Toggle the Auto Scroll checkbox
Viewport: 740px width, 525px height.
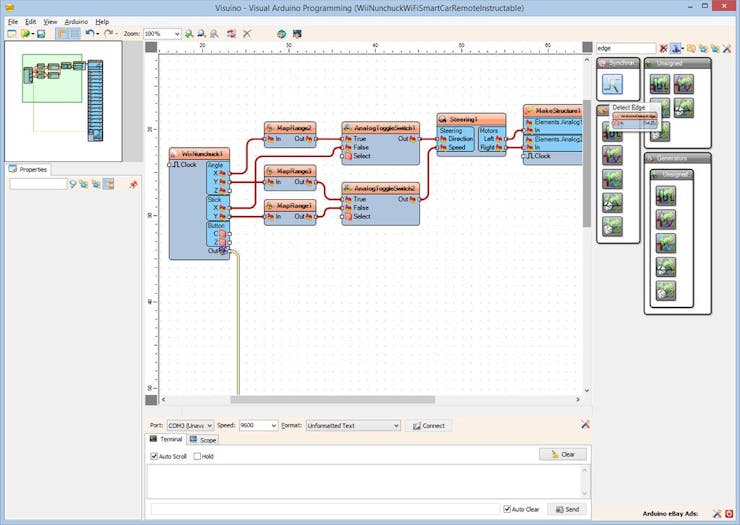155,457
